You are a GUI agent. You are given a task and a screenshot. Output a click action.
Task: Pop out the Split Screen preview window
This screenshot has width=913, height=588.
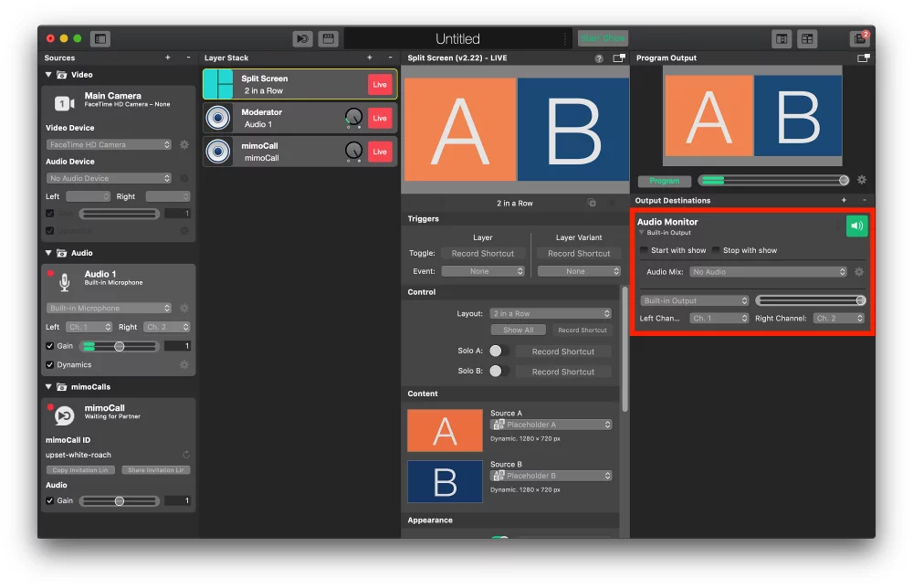click(x=619, y=58)
